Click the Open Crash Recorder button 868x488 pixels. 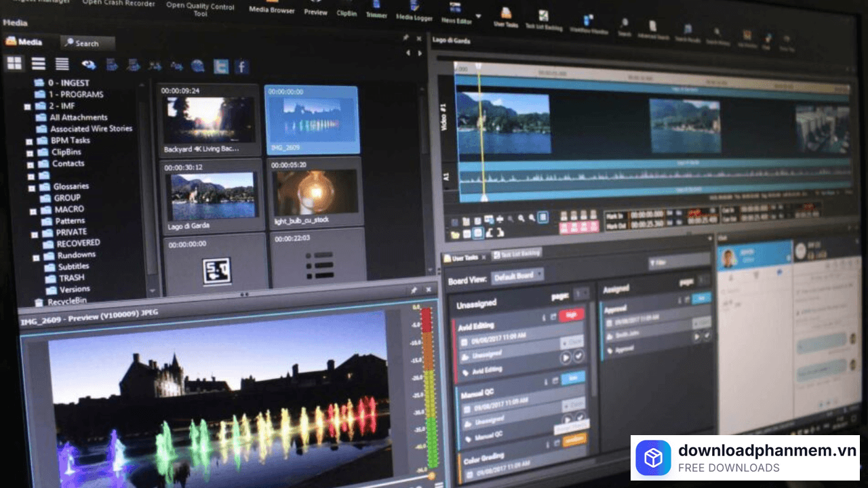119,3
